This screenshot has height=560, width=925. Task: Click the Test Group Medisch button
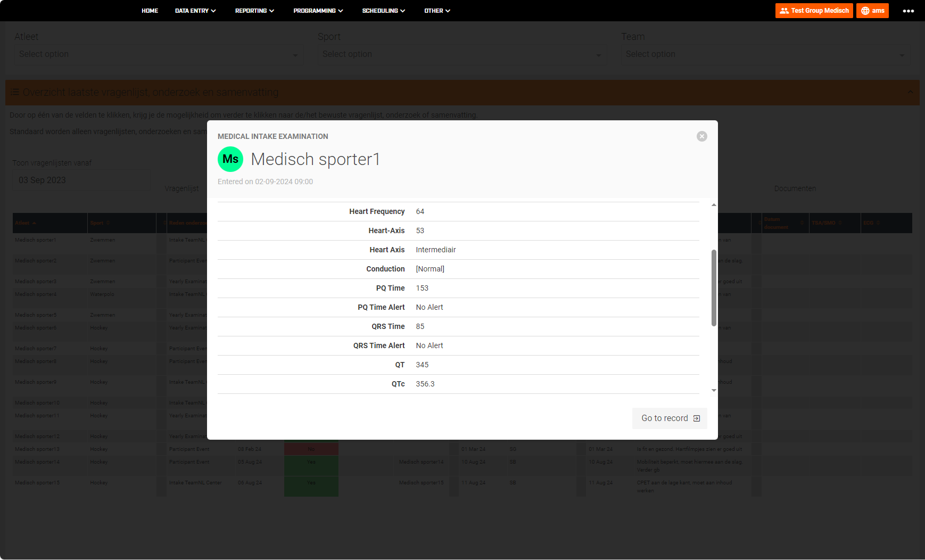[x=814, y=11]
